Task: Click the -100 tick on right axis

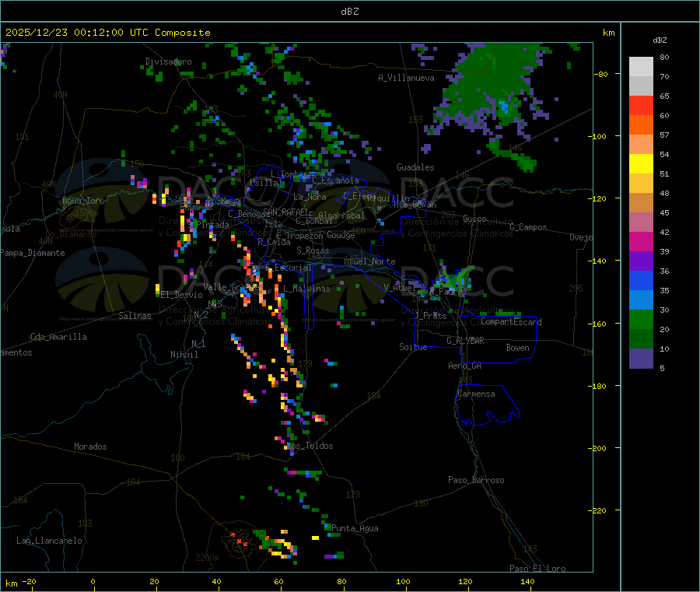Action: point(598,136)
